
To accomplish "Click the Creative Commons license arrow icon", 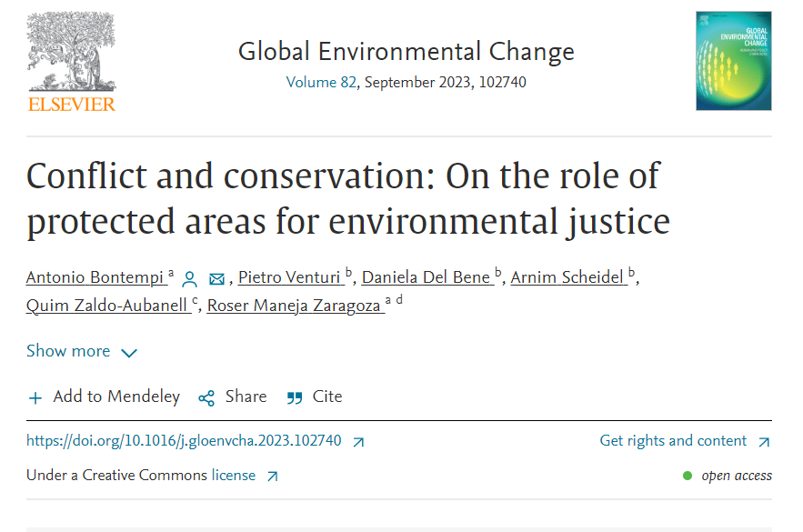I will click(272, 476).
